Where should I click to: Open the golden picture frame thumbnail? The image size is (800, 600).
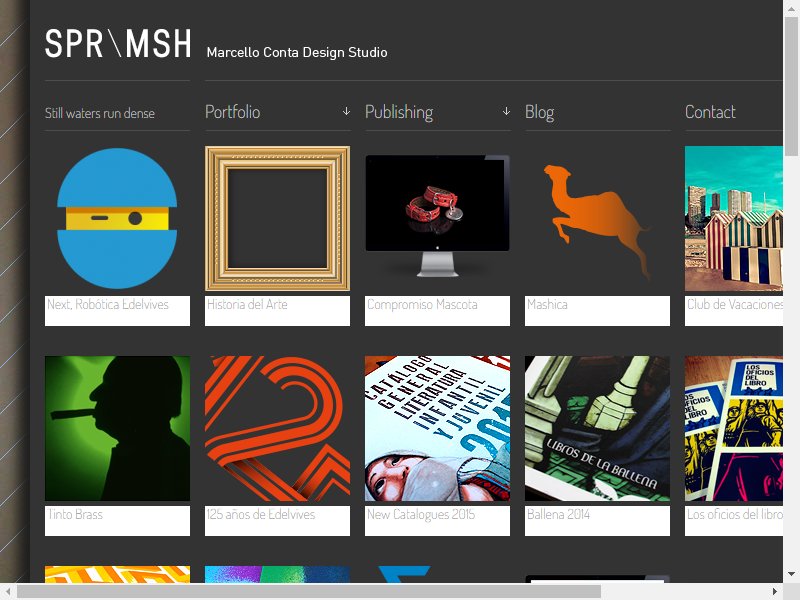(278, 218)
